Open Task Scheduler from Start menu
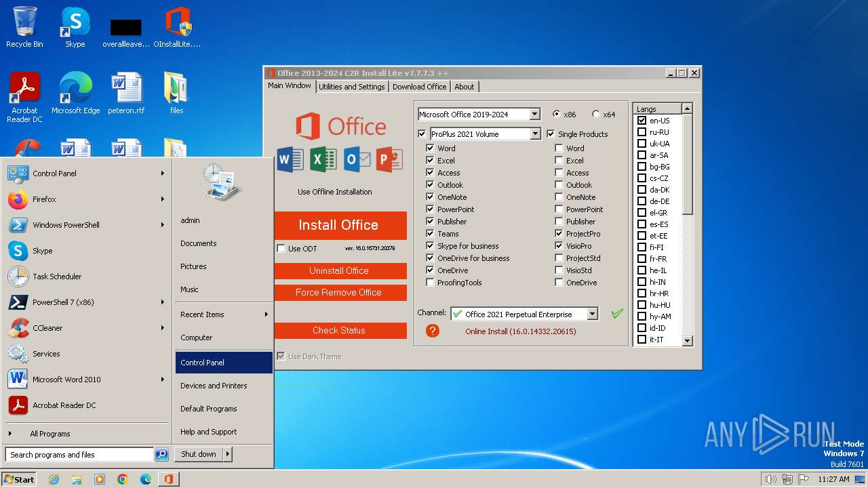The image size is (868, 488). point(86,277)
